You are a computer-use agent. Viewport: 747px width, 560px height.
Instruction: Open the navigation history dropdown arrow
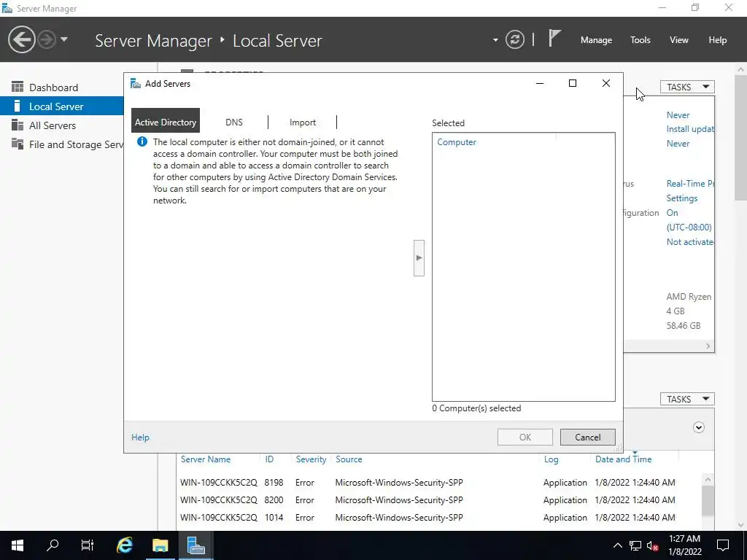click(x=64, y=39)
